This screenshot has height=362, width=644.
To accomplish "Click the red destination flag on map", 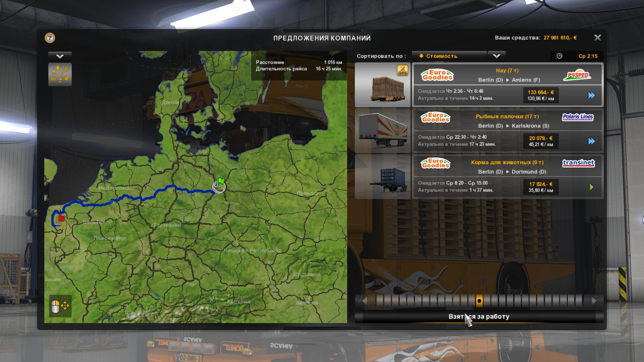I will tap(61, 219).
